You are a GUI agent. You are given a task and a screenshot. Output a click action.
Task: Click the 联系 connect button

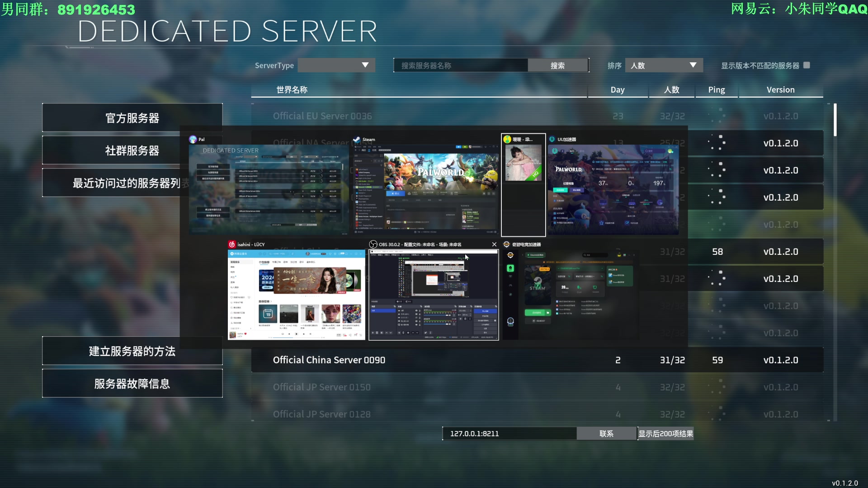click(607, 434)
